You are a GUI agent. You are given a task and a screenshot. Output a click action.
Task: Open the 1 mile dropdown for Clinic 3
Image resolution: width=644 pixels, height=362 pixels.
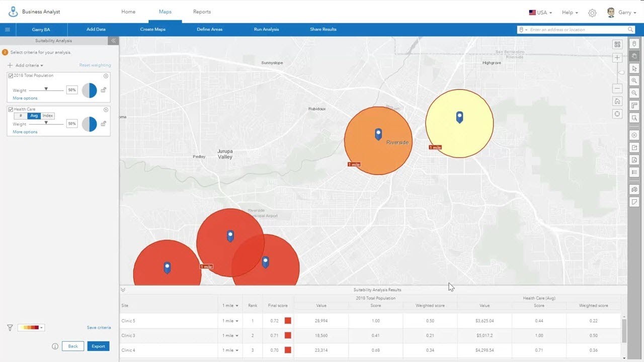tap(230, 335)
